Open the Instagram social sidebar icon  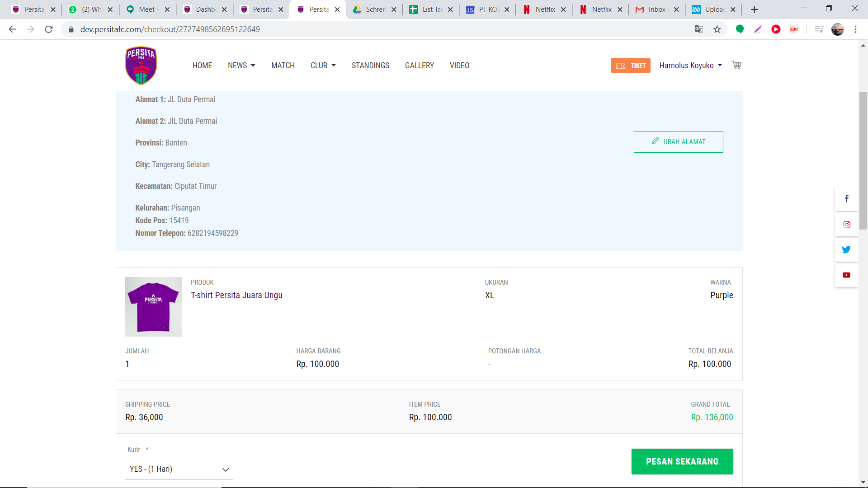click(x=846, y=225)
